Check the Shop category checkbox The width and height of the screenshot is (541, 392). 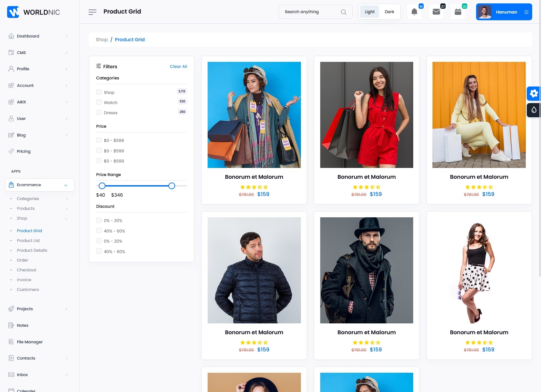pos(99,92)
